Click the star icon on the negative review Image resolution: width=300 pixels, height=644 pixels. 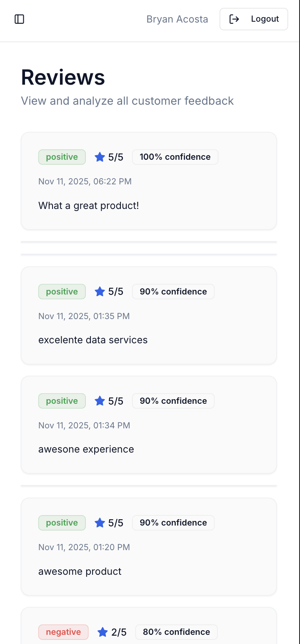pyautogui.click(x=102, y=632)
